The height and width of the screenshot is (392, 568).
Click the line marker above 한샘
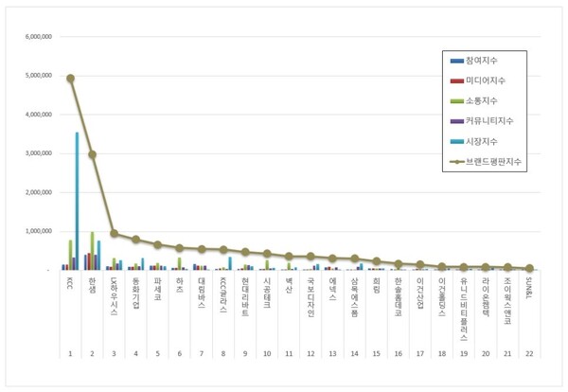[x=93, y=154]
